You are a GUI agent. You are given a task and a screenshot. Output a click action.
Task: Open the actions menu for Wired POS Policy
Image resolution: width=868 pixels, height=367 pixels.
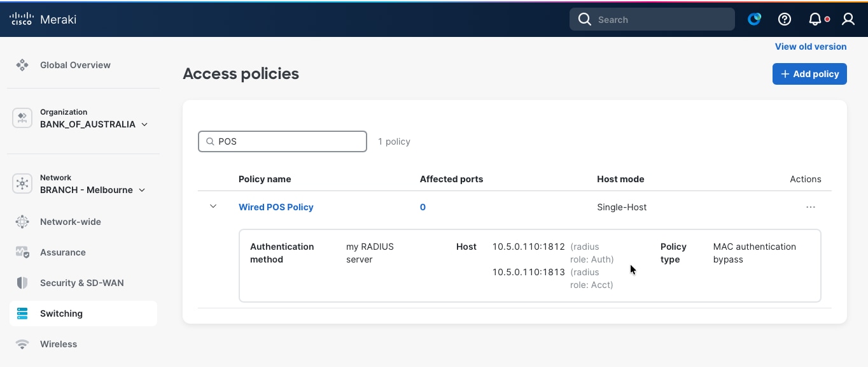point(810,206)
